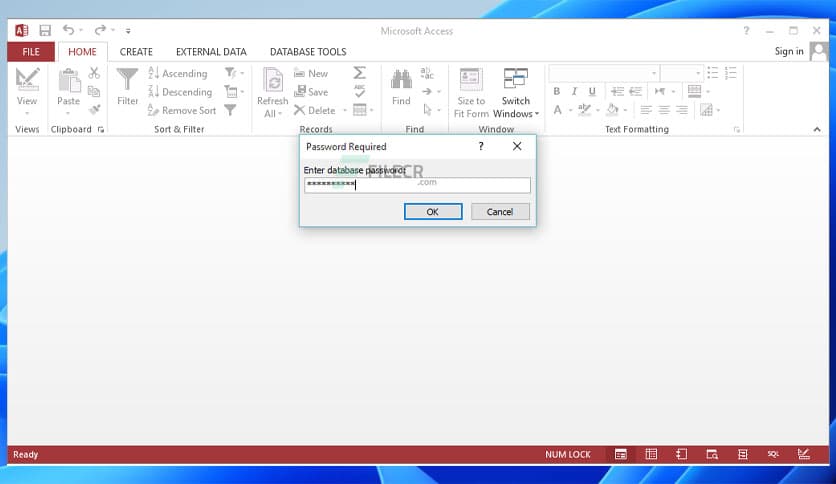Click the Background Color paint bucket
The image size is (836, 484).
613,110
